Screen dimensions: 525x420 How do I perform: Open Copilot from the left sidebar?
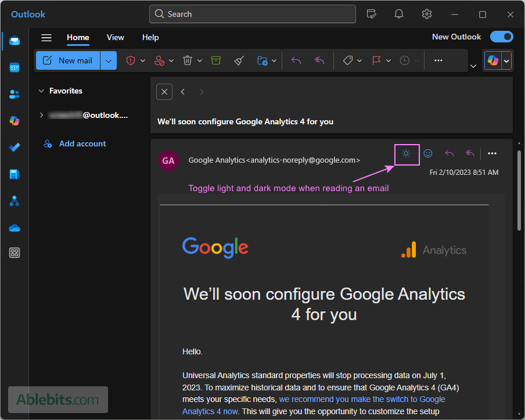pos(15,121)
